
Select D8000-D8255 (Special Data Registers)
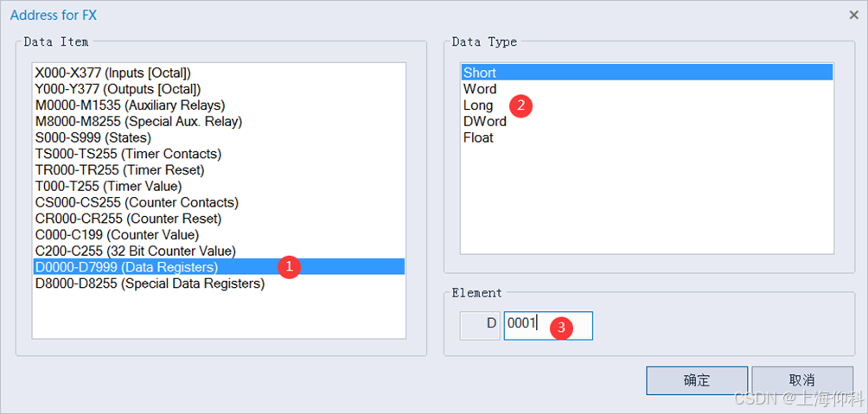pos(150,283)
